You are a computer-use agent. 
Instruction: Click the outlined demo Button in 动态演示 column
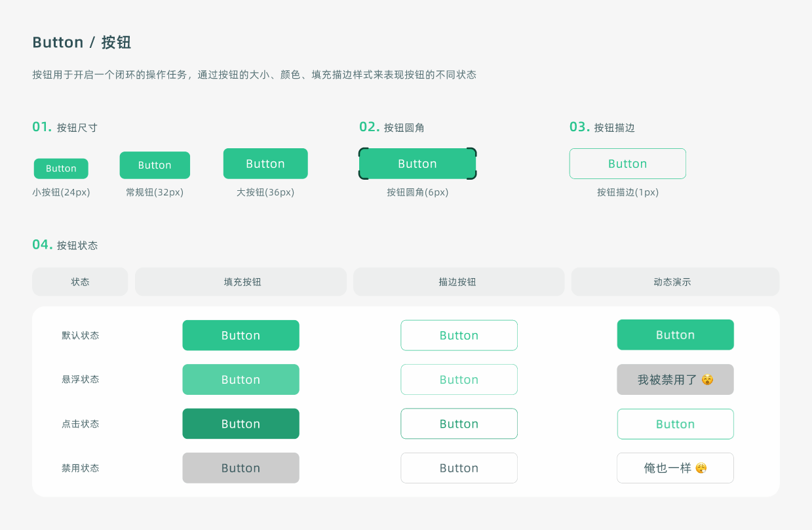pyautogui.click(x=675, y=424)
